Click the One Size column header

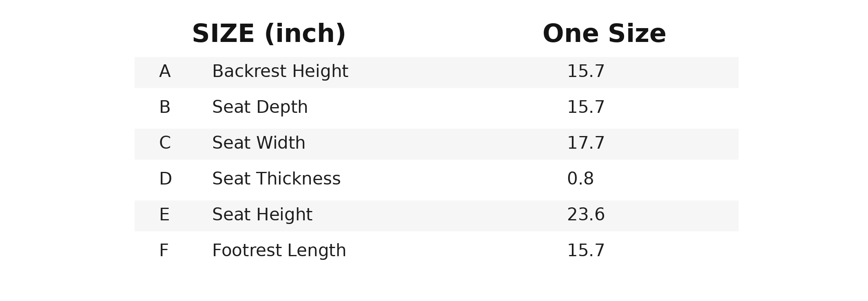604,34
